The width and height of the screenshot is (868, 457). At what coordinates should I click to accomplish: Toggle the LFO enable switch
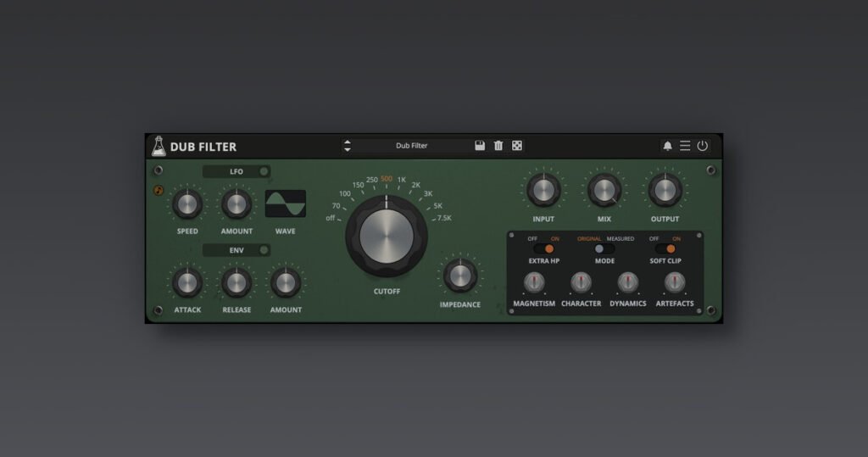coord(264,172)
